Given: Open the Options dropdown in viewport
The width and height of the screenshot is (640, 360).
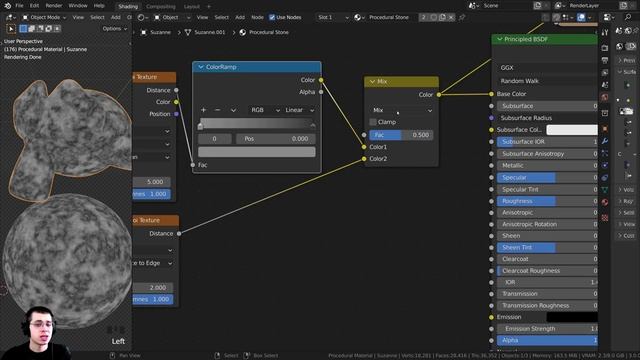Looking at the screenshot, I should [115, 29].
